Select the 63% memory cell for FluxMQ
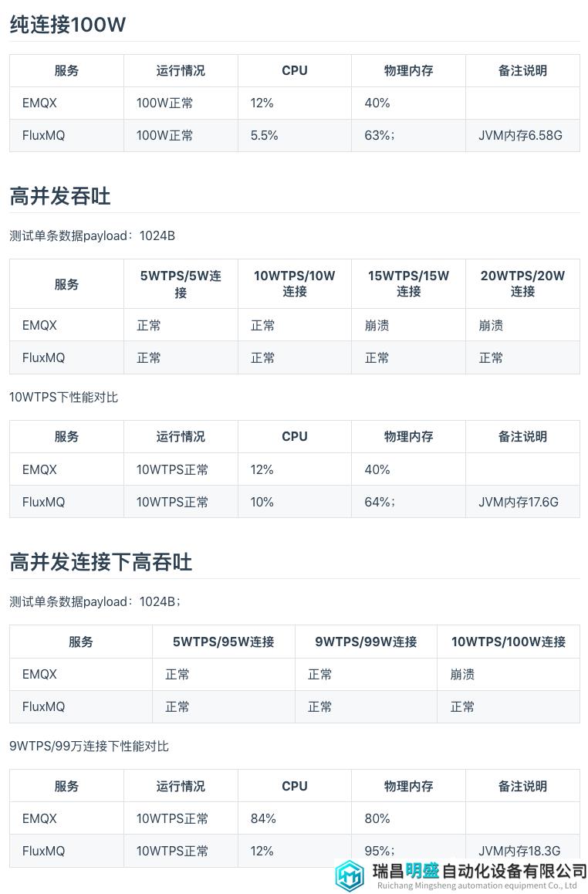Viewport: 588px width, 894px height. pyautogui.click(x=408, y=135)
